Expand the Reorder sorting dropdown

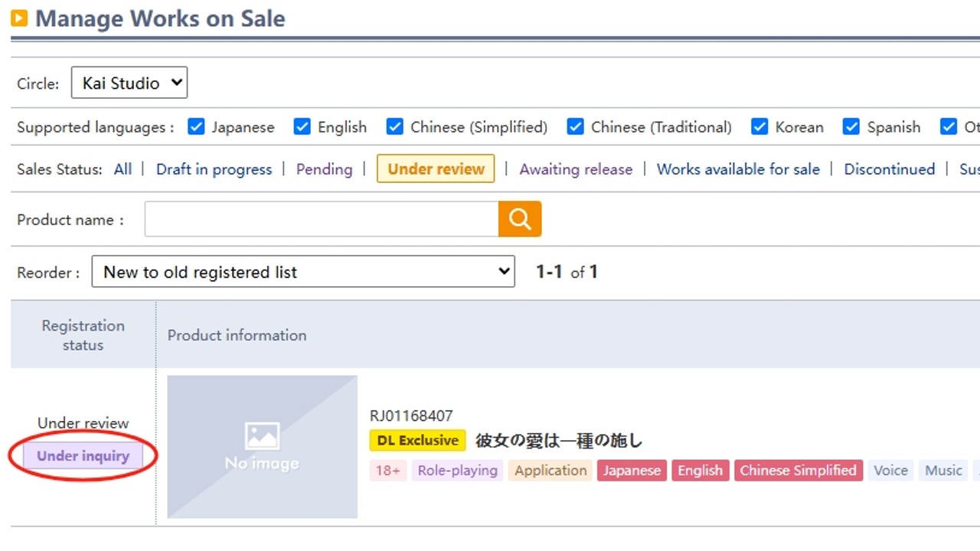302,272
